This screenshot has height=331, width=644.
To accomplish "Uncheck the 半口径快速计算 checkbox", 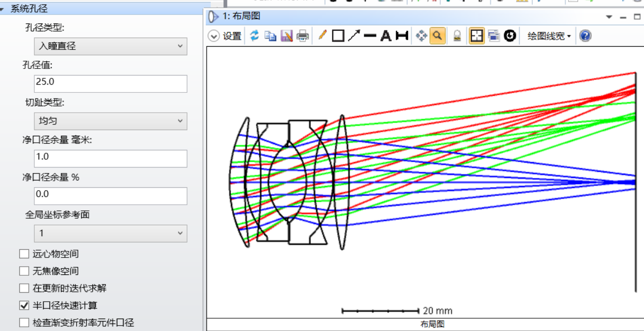I will pyautogui.click(x=24, y=305).
